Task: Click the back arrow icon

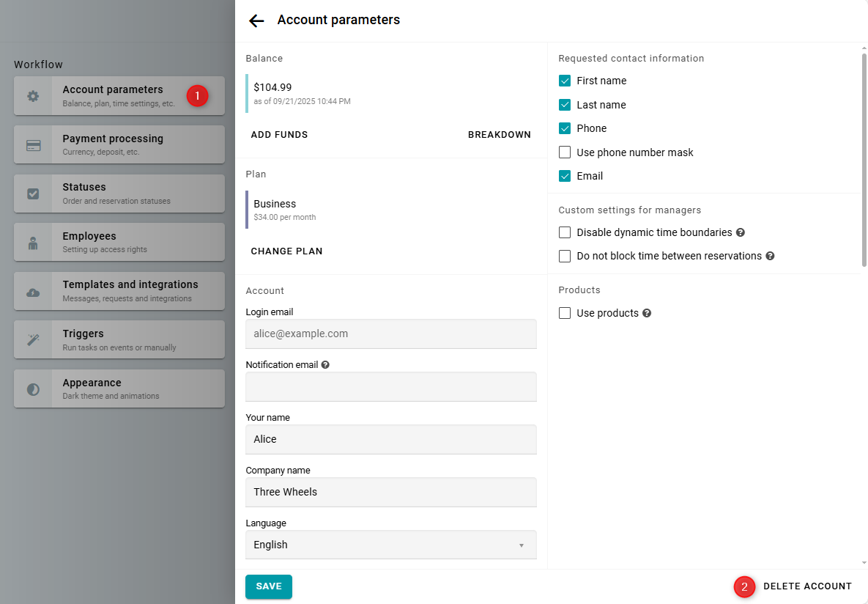Action: 256,21
